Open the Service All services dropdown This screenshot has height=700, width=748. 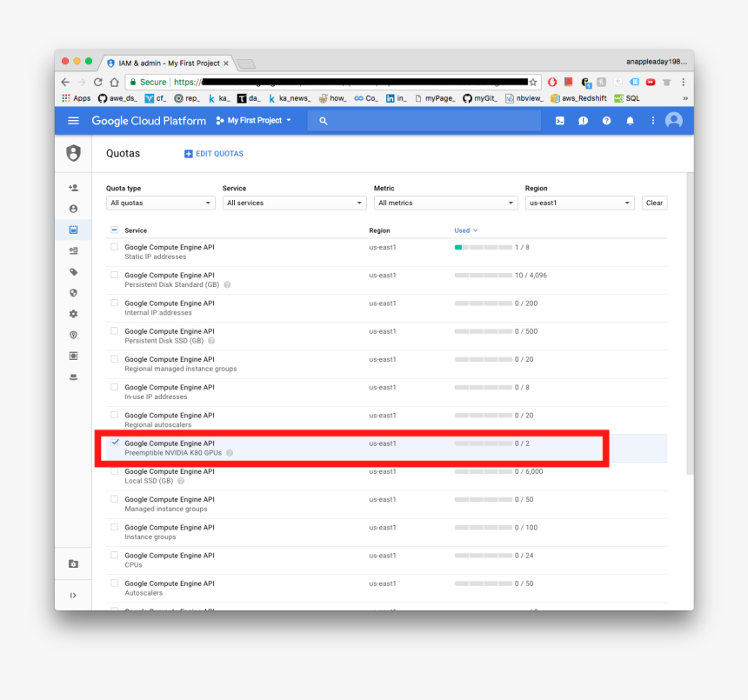coord(294,203)
